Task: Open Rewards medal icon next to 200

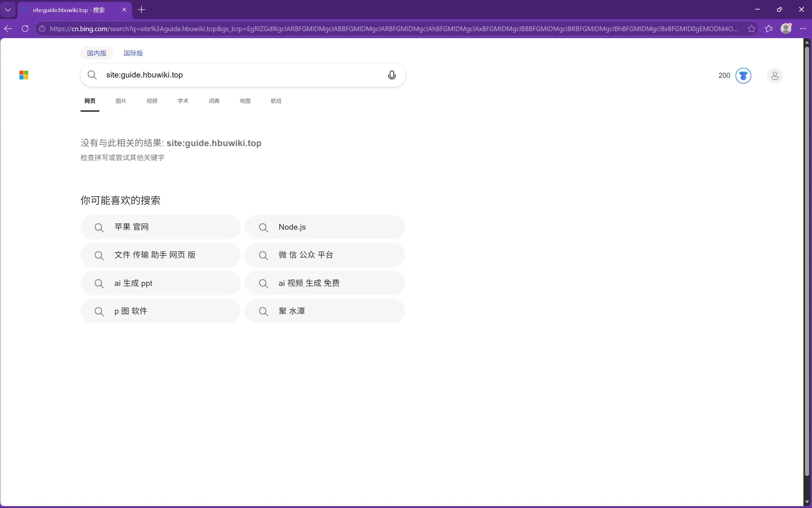Action: pyautogui.click(x=743, y=76)
